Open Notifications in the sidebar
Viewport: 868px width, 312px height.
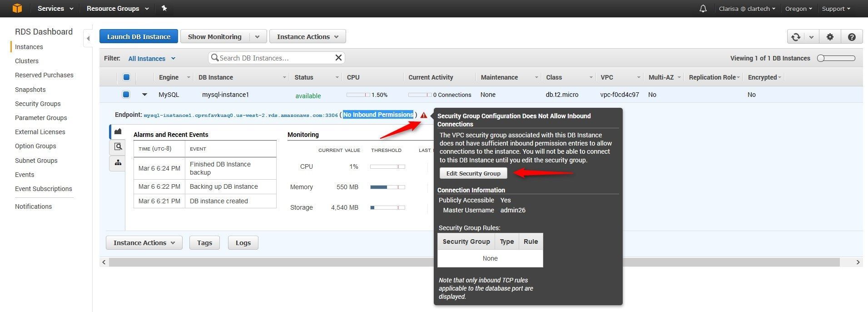[x=34, y=206]
